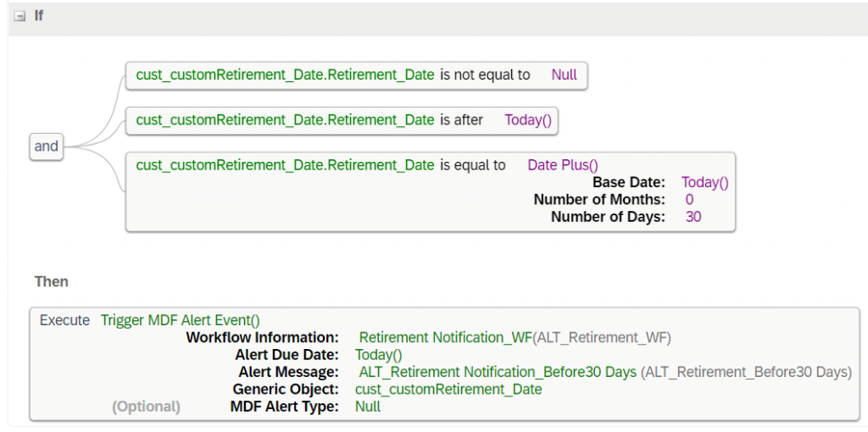Click the Retirement_Date field in 'is equal to' row
868x432 pixels.
(285, 165)
